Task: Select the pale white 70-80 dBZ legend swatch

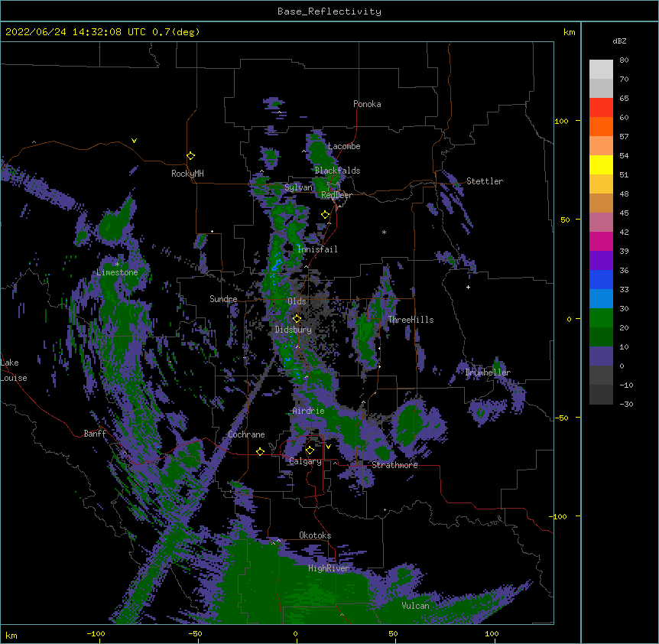Action: click(x=601, y=70)
